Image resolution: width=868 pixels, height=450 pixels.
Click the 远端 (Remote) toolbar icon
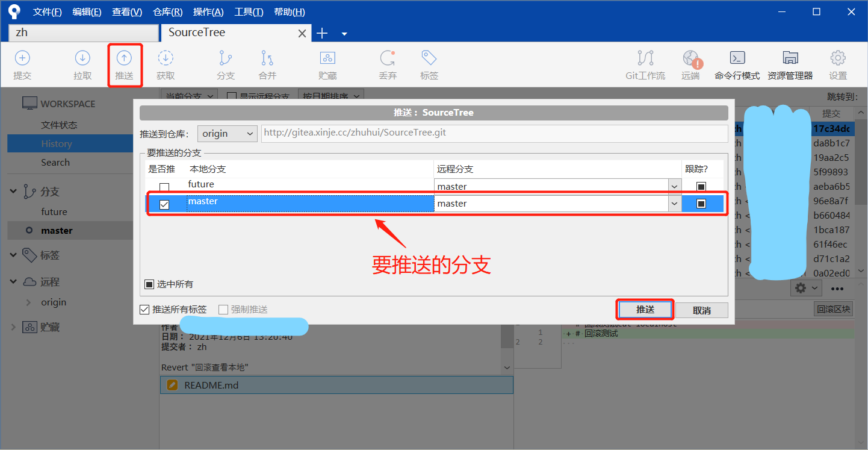pyautogui.click(x=691, y=58)
